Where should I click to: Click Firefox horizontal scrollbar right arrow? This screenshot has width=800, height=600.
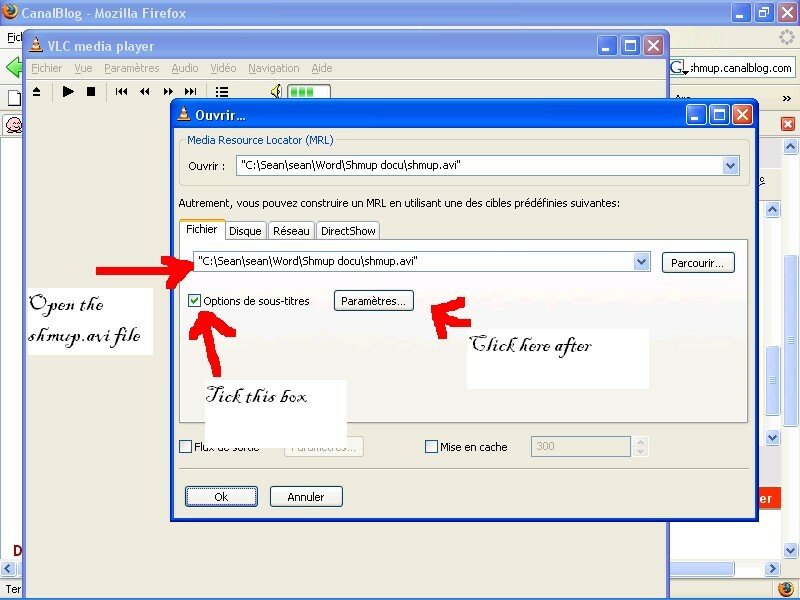[772, 568]
